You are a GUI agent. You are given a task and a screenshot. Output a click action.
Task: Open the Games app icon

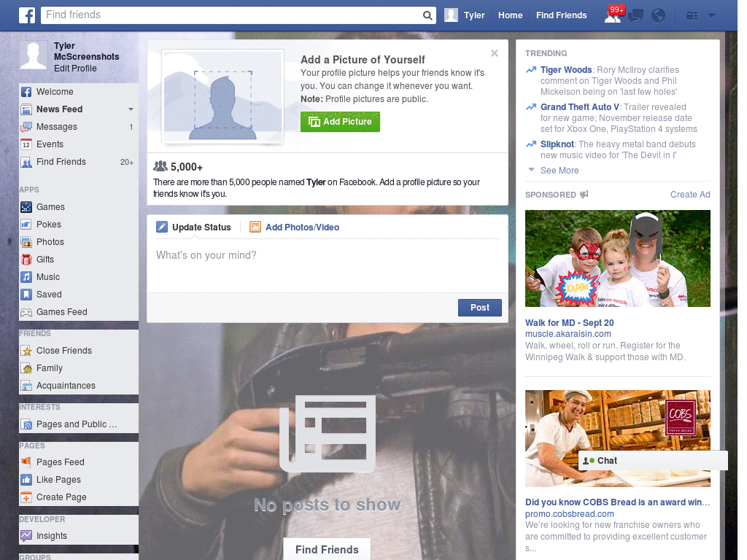(x=26, y=207)
